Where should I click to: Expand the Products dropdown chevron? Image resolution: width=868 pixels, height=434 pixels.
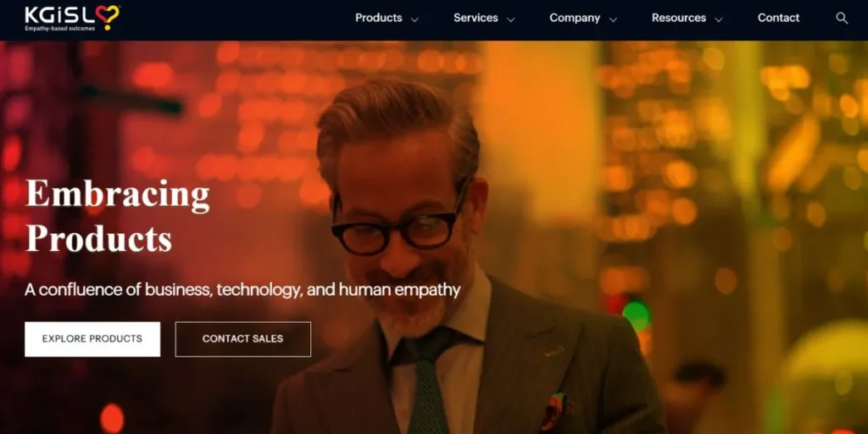(414, 19)
